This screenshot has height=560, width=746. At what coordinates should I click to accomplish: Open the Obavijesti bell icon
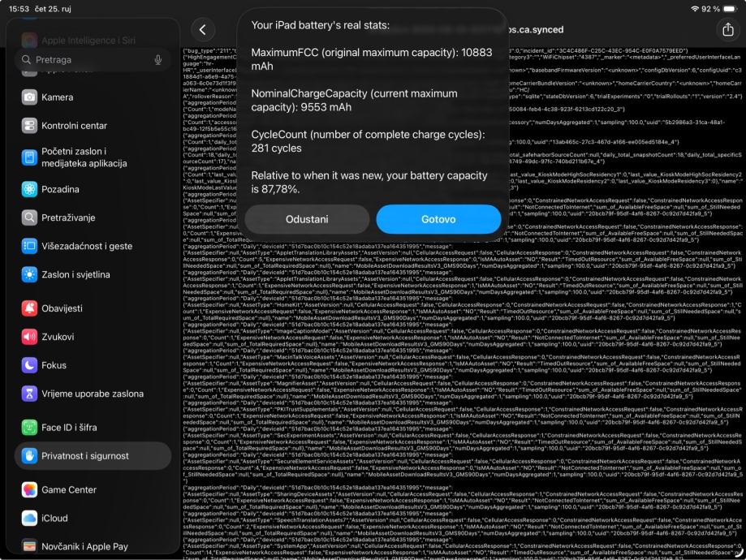[29, 308]
